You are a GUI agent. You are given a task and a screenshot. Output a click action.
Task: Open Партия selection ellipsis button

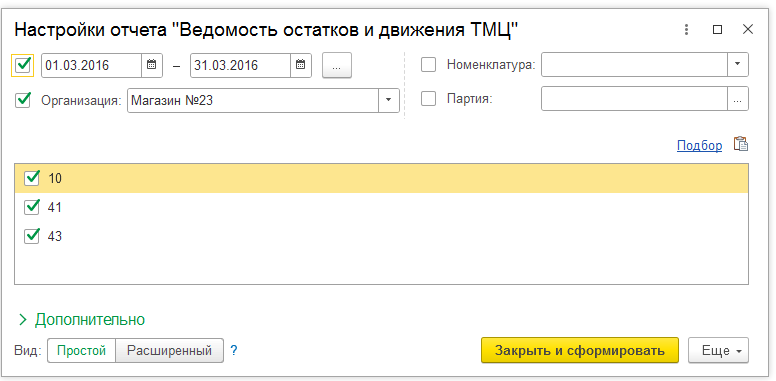tap(738, 98)
